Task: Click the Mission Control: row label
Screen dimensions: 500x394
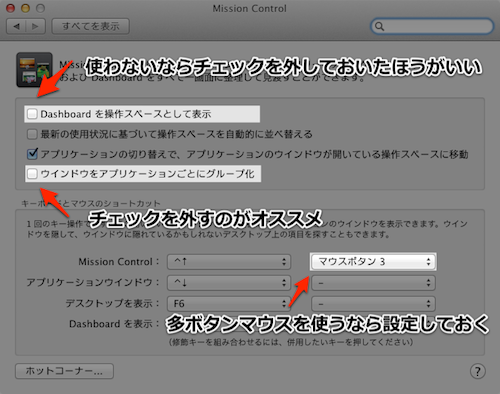Action: (119, 262)
